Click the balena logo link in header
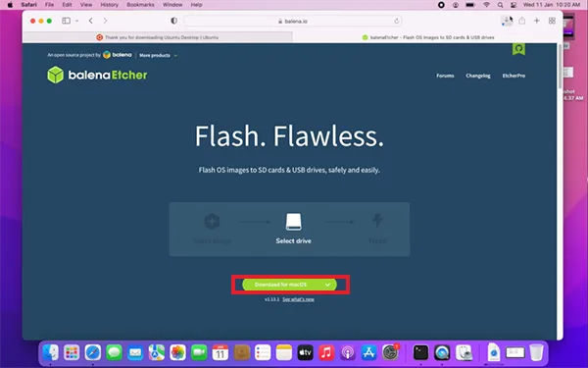 [118, 55]
